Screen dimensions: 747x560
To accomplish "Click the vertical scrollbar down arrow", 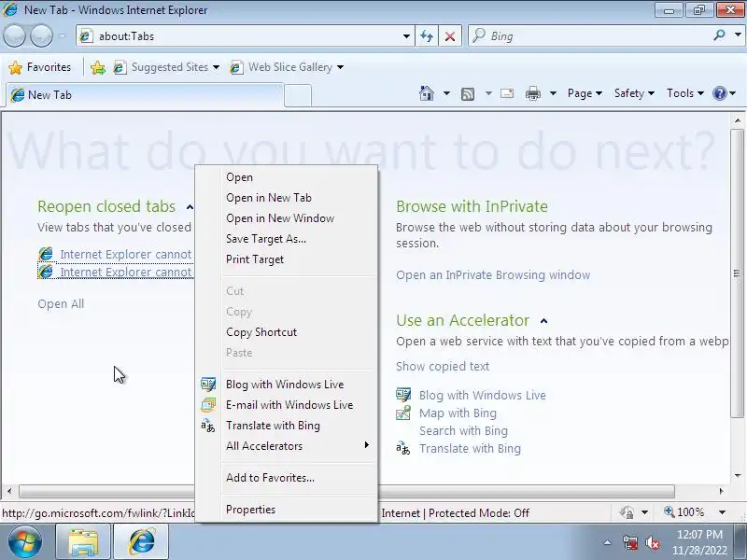I will (x=738, y=475).
